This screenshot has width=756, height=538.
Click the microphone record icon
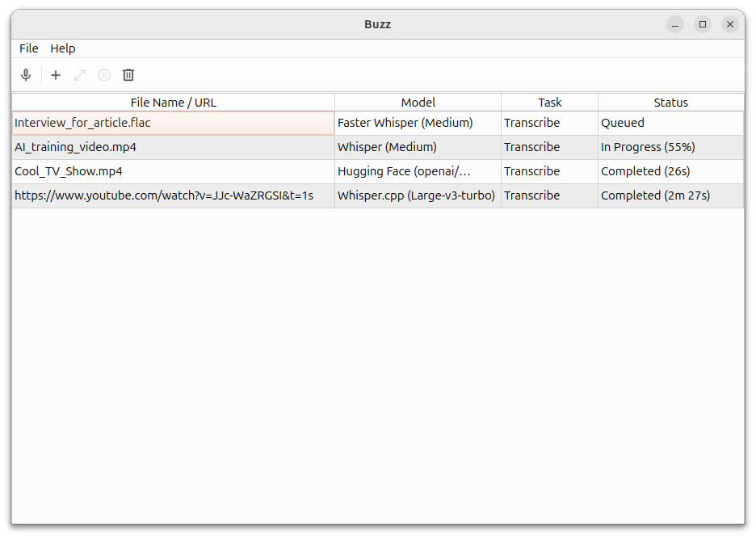click(26, 75)
